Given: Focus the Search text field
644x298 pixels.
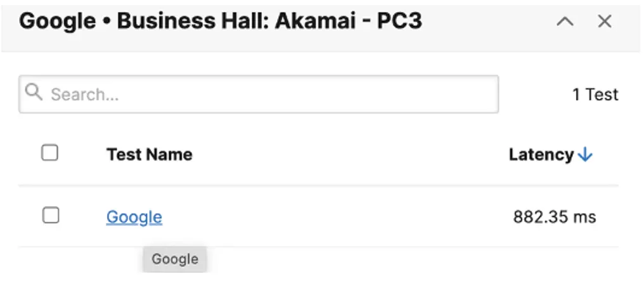Looking at the screenshot, I should (x=266, y=94).
